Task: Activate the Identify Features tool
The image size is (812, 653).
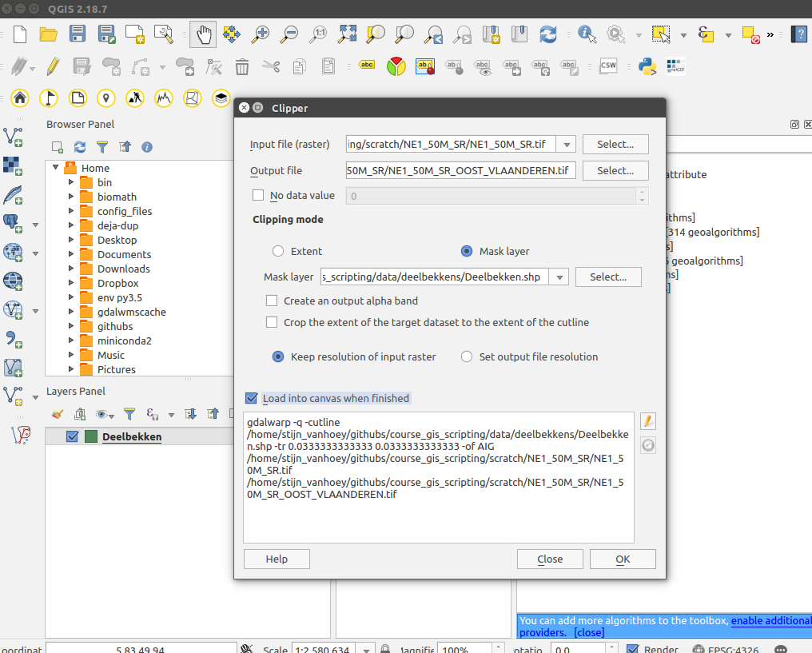Action: 587,34
